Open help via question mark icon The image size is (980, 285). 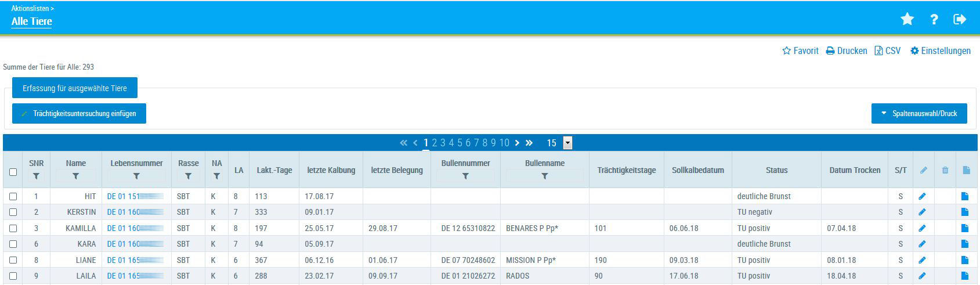(934, 20)
